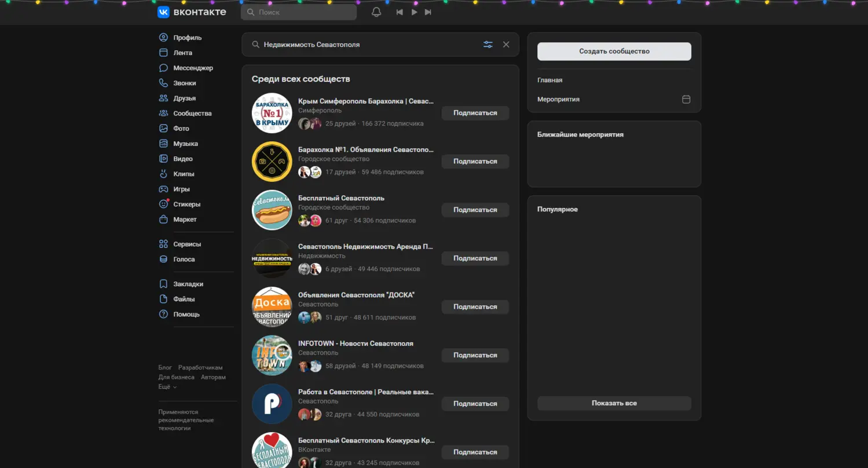Click the ВКонтакте logo

pos(192,12)
